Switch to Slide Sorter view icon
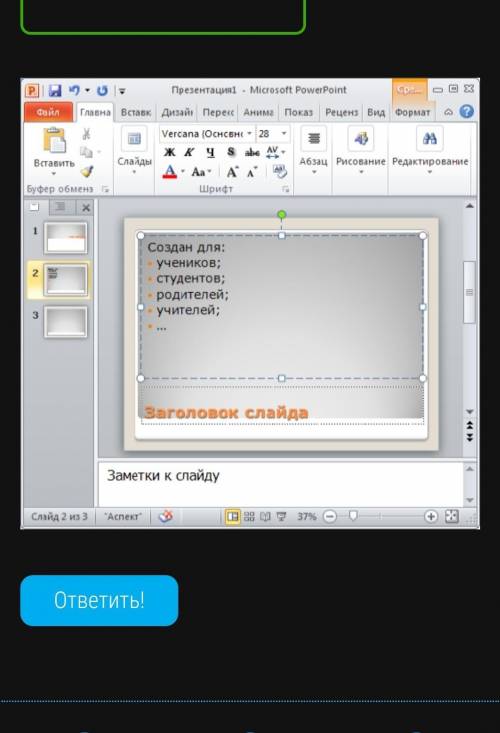 pos(249,517)
